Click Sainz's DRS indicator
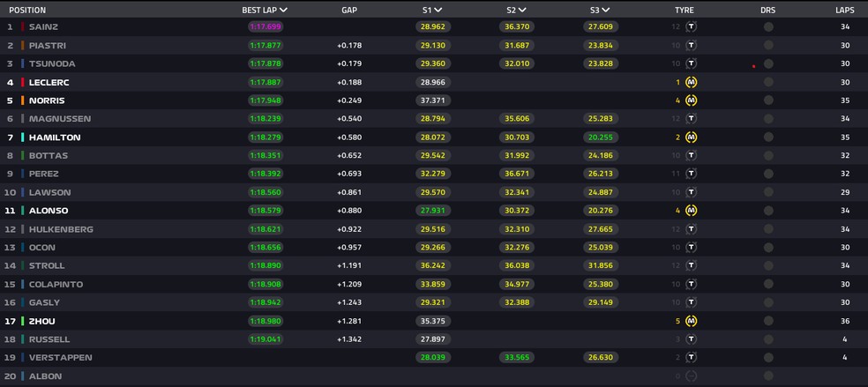This screenshot has width=868, height=387. coord(768,26)
